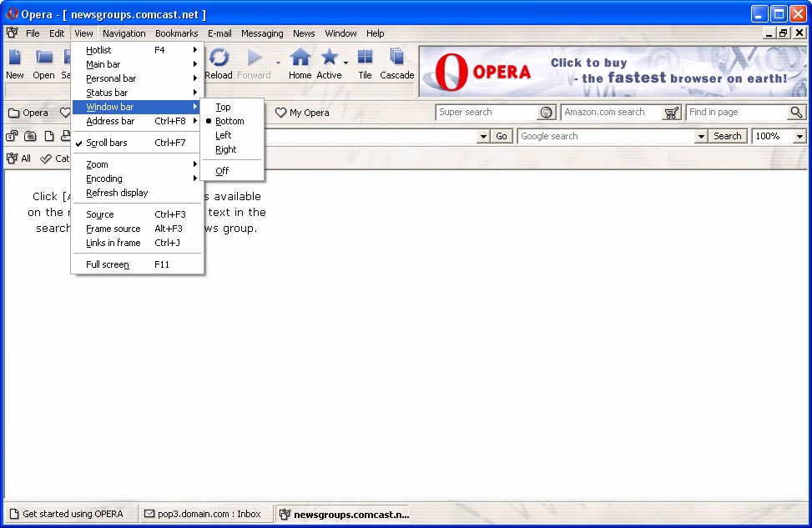812x528 pixels.
Task: Choose Full screen from View menu
Action: [108, 264]
